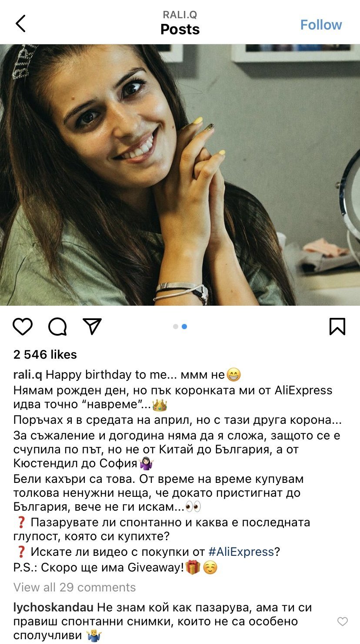360x644 pixels.
Task: Tap the gift emoji after Giveaway
Action: click(x=193, y=568)
